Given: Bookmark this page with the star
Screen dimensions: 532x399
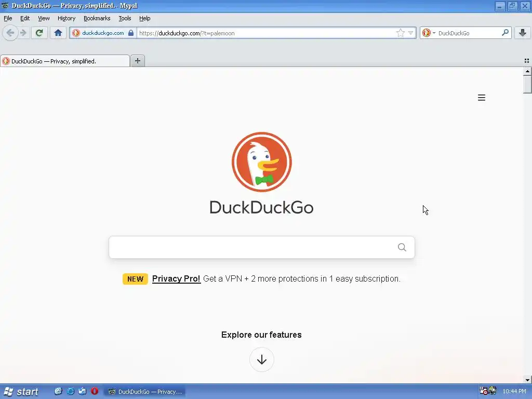Looking at the screenshot, I should pyautogui.click(x=401, y=33).
